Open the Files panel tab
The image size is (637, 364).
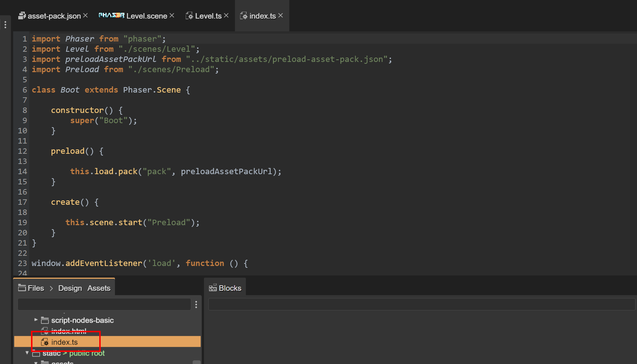click(x=36, y=288)
